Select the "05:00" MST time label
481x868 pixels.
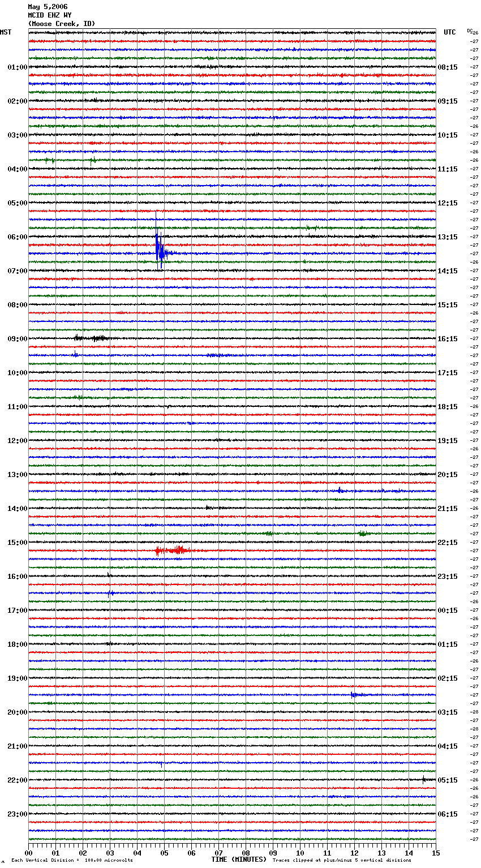point(18,203)
